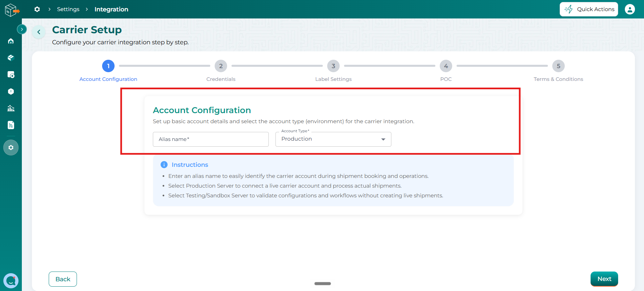Select step 2 Credentials circle

(x=221, y=66)
